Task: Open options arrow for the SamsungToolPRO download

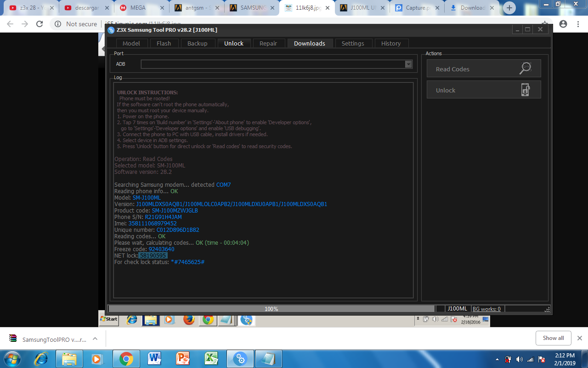Action: click(x=95, y=339)
